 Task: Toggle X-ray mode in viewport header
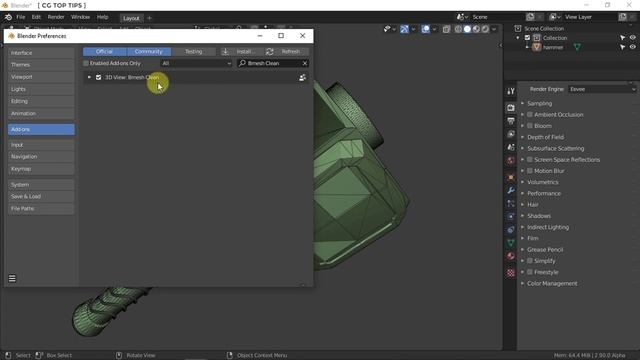point(446,29)
